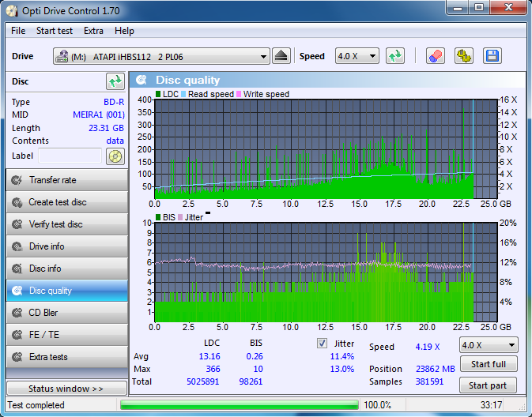The height and width of the screenshot is (417, 532).
Task: Open the test speed 4.0 X dropdown near Start full
Action: tap(489, 345)
